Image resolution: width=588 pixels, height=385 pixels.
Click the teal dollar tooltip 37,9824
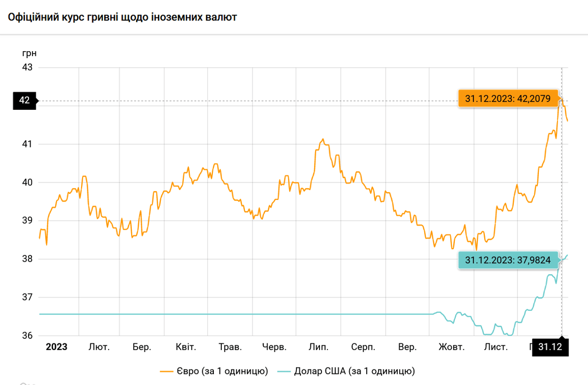pyautogui.click(x=507, y=260)
